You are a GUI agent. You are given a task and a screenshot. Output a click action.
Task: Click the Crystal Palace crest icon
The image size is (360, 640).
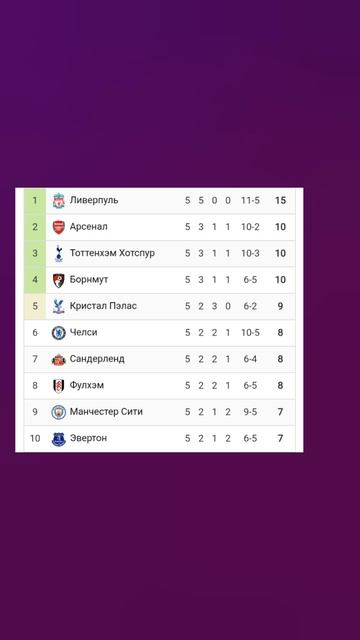click(59, 306)
